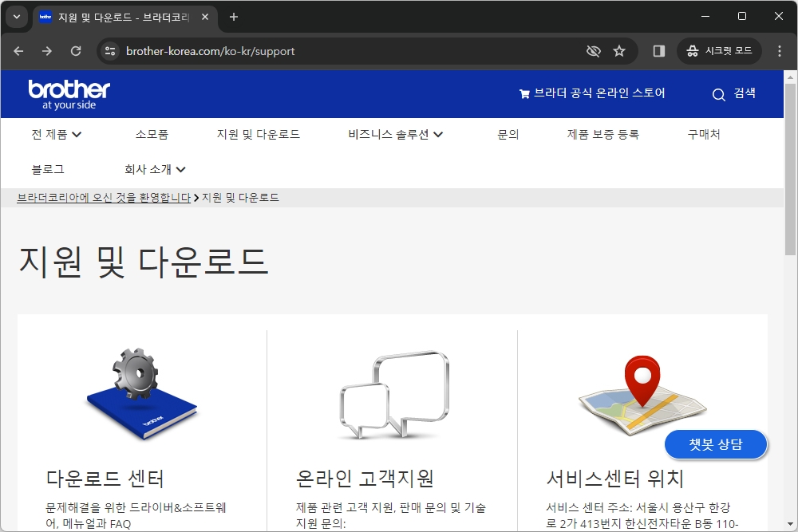Open the 블로그 menu item

(48, 169)
